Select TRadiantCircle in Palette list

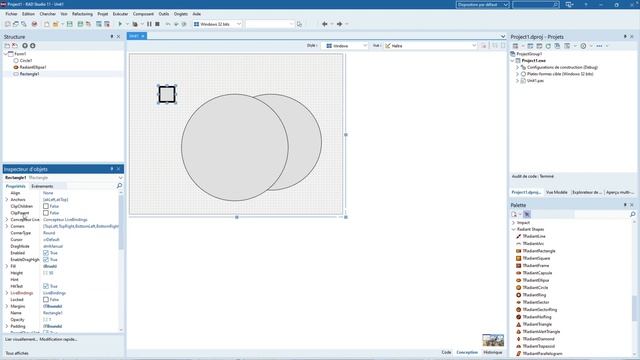(535, 288)
